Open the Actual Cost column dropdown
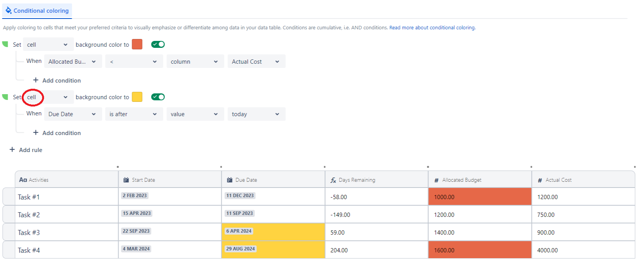The width and height of the screenshot is (644, 262). [256, 61]
